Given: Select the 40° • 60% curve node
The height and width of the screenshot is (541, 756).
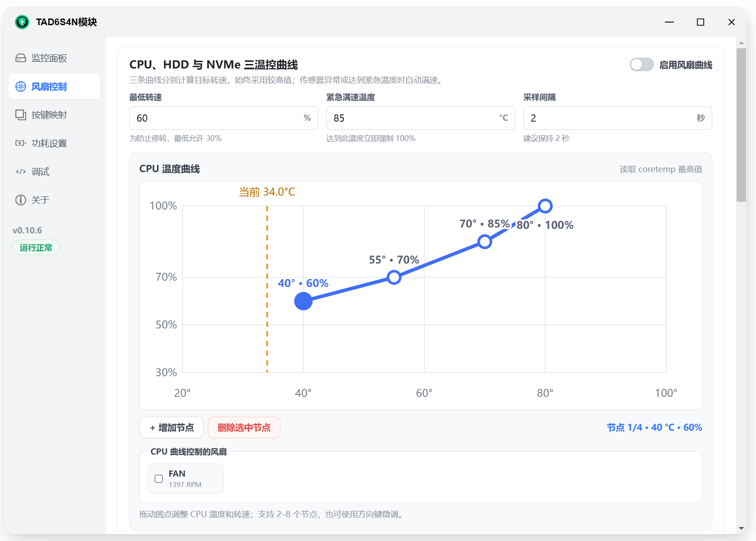Looking at the screenshot, I should (303, 301).
